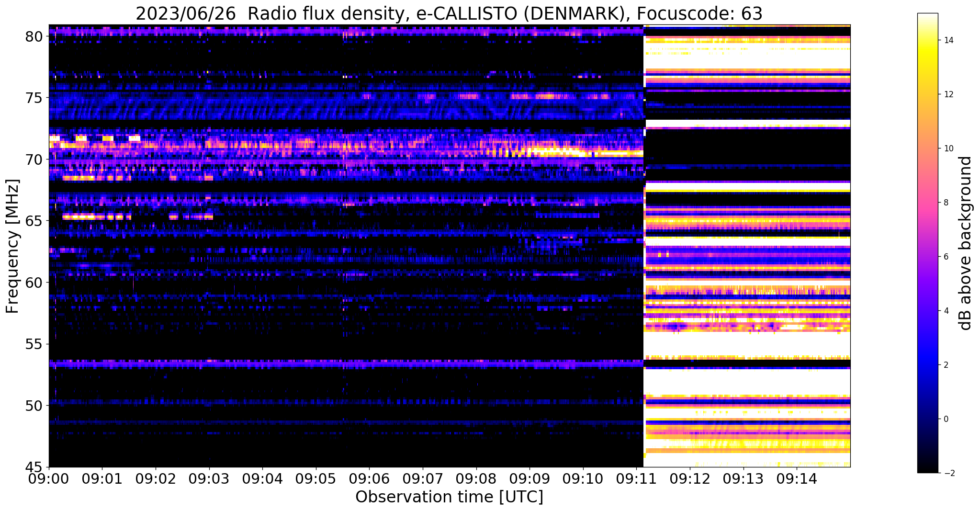Click the 60 MHz frequency tick label
This screenshot has height=511, width=980.
pyautogui.click(x=34, y=283)
